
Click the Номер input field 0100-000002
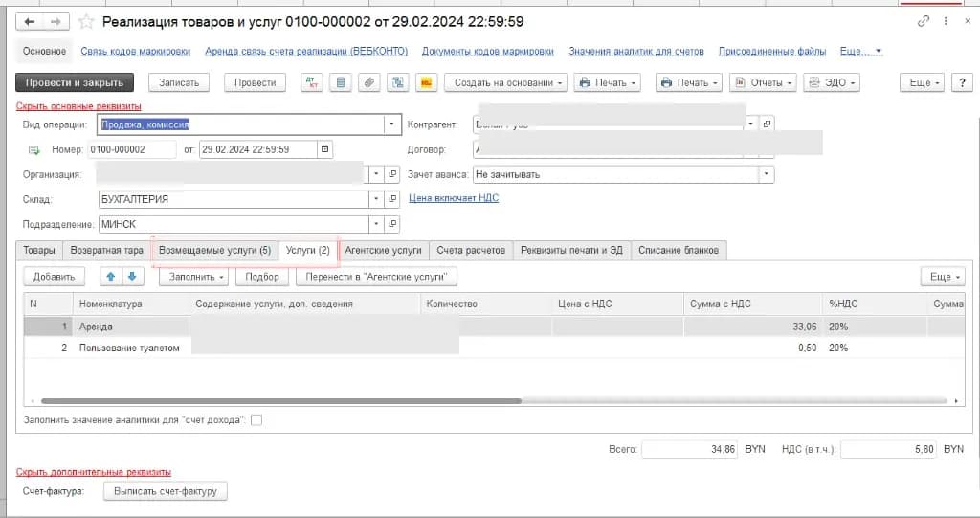coord(132,149)
